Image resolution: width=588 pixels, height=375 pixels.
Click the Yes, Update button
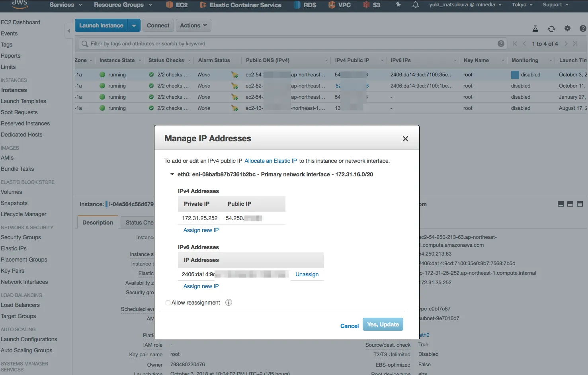tap(383, 324)
